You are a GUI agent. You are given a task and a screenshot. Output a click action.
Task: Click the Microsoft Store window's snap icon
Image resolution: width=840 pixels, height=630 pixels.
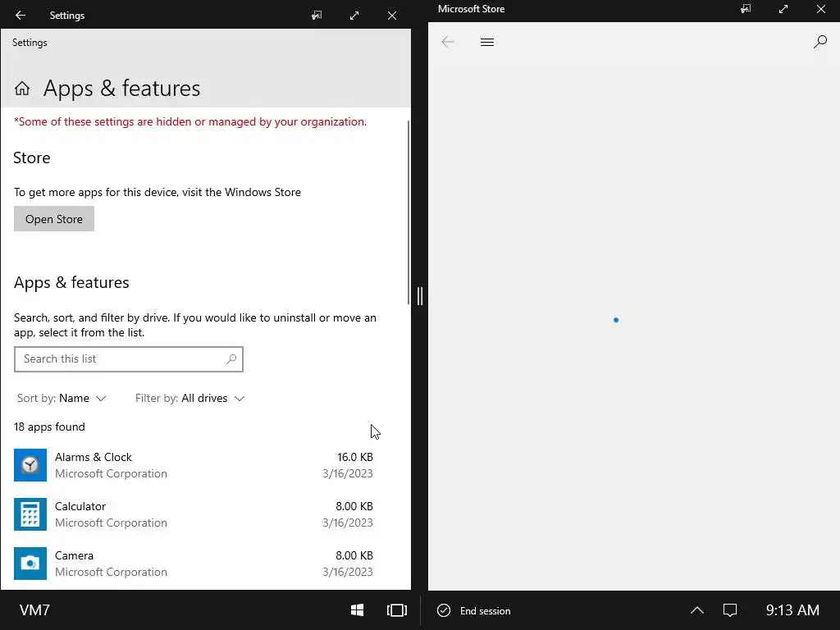(746, 8)
